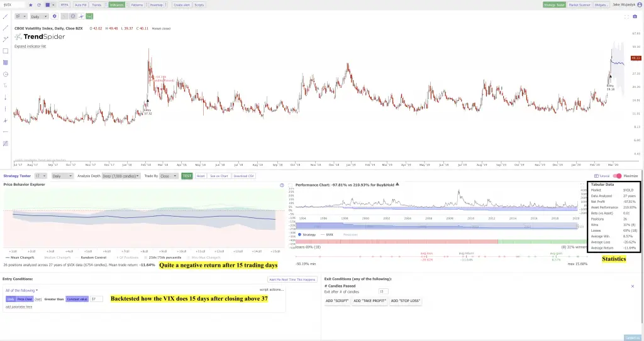Click the Reset button
Image resolution: width=644 pixels, height=341 pixels.
tap(201, 176)
